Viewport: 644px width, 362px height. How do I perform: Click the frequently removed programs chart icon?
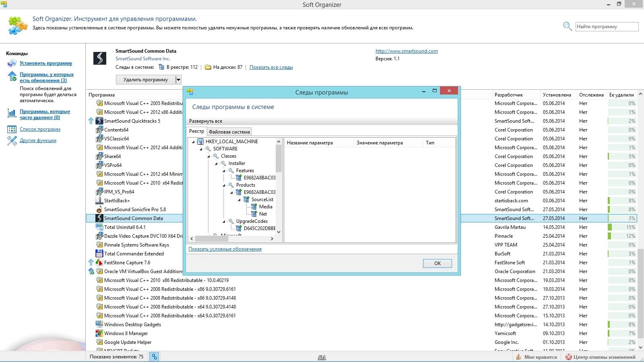12,113
